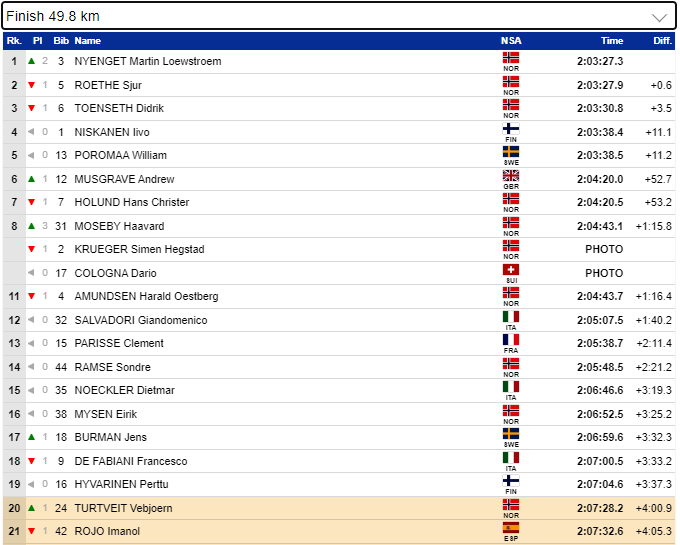Click the Spain flag for ROJO Imanol
This screenshot has width=680, height=545.
(511, 528)
